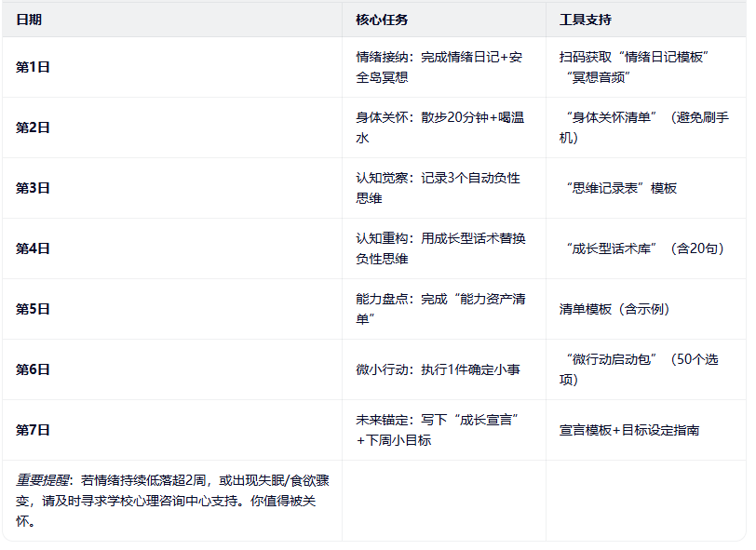Click the 未来锚定 成长宣言 task cell
Viewport: 756px width, 550px height.
point(438,430)
